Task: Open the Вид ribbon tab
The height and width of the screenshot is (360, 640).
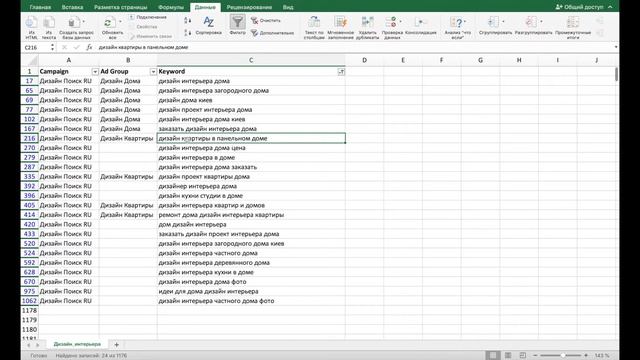Action: tap(288, 7)
